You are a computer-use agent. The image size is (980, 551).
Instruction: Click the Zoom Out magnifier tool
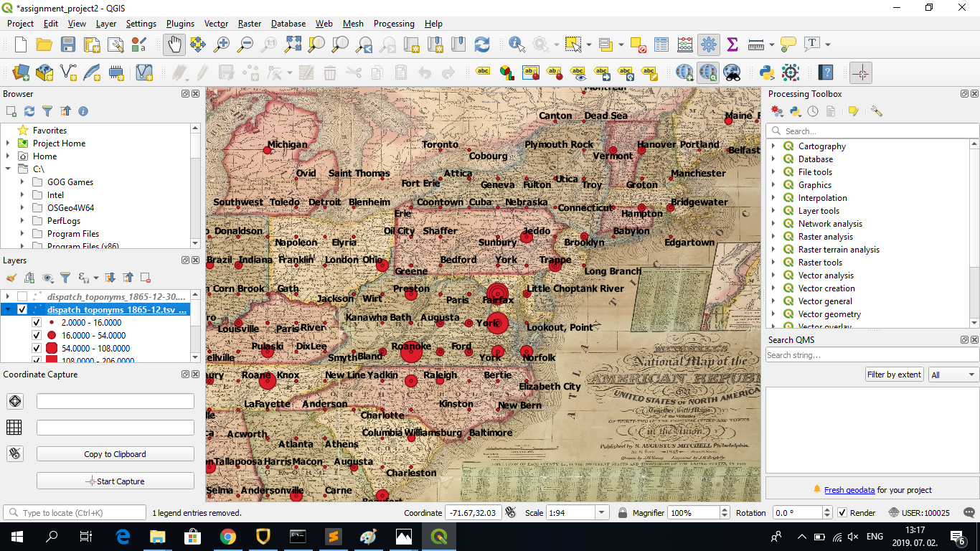tap(245, 44)
